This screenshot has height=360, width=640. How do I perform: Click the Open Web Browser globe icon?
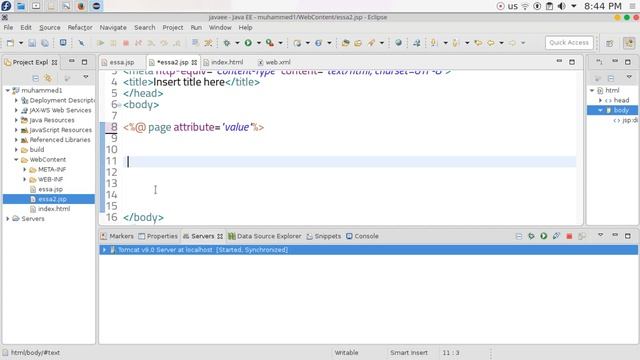point(398,42)
